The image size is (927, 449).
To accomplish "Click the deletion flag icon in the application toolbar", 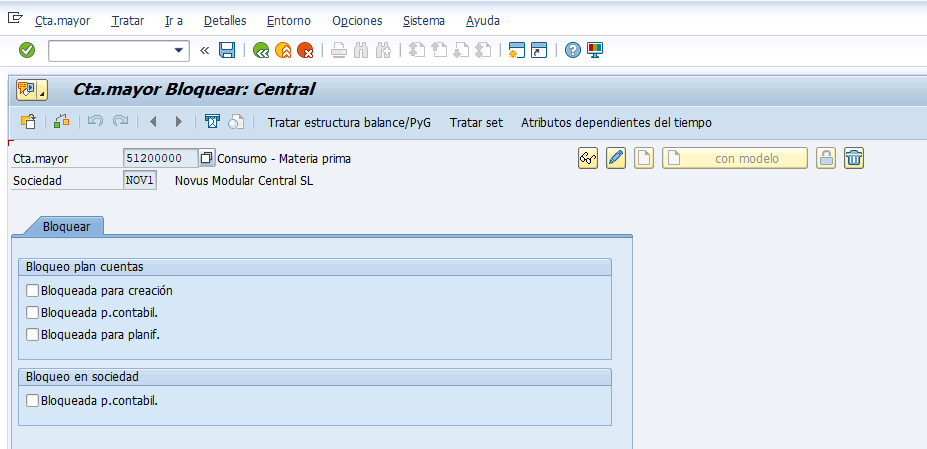I will click(x=212, y=122).
